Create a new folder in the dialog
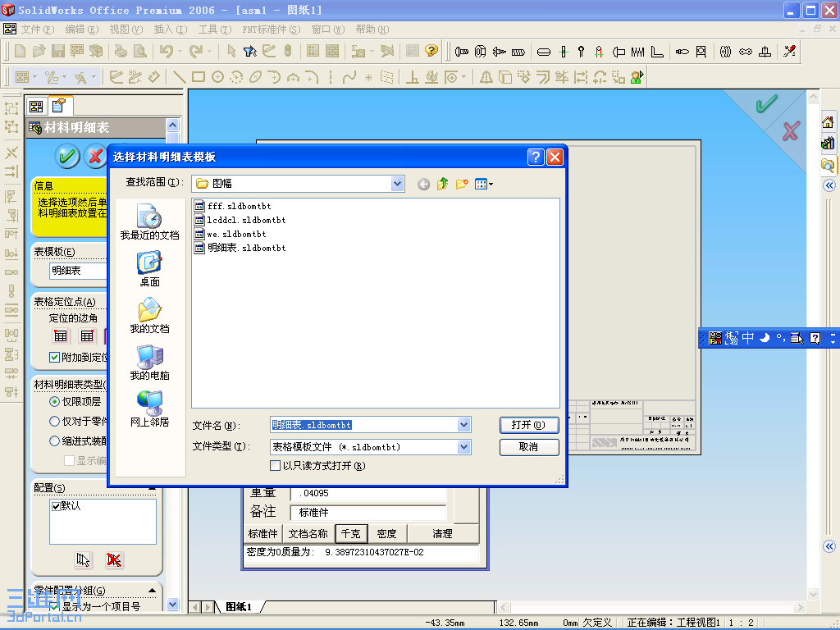The image size is (840, 630). pyautogui.click(x=461, y=184)
